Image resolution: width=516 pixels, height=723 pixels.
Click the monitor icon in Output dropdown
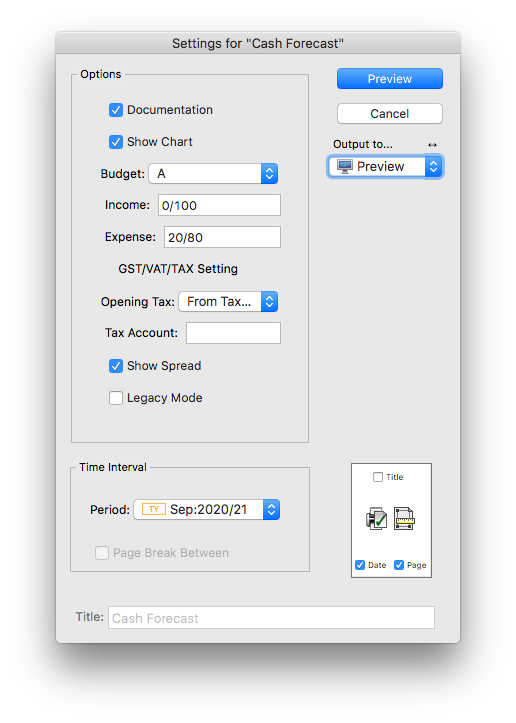pyautogui.click(x=345, y=166)
